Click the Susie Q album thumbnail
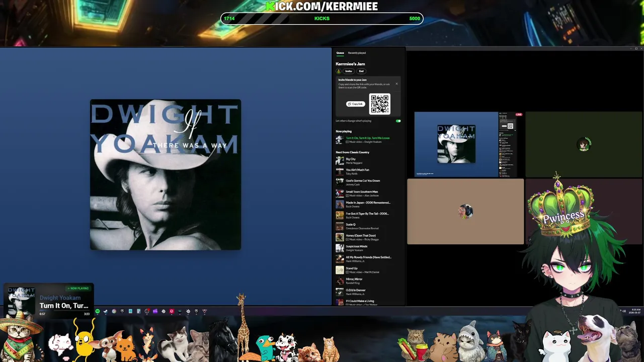 click(340, 226)
